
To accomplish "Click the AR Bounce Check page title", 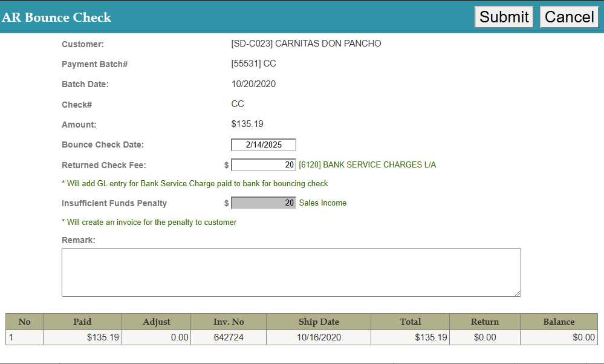I will click(x=57, y=18).
